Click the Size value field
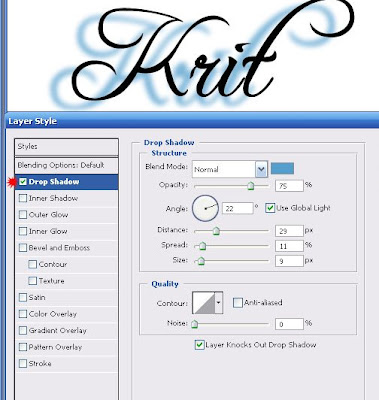This screenshot has height=400, width=379. tap(289, 261)
